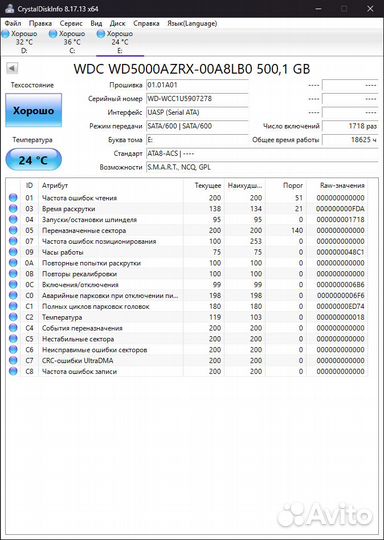Open the Правка menu
This screenshot has width=384, height=540.
(40, 23)
